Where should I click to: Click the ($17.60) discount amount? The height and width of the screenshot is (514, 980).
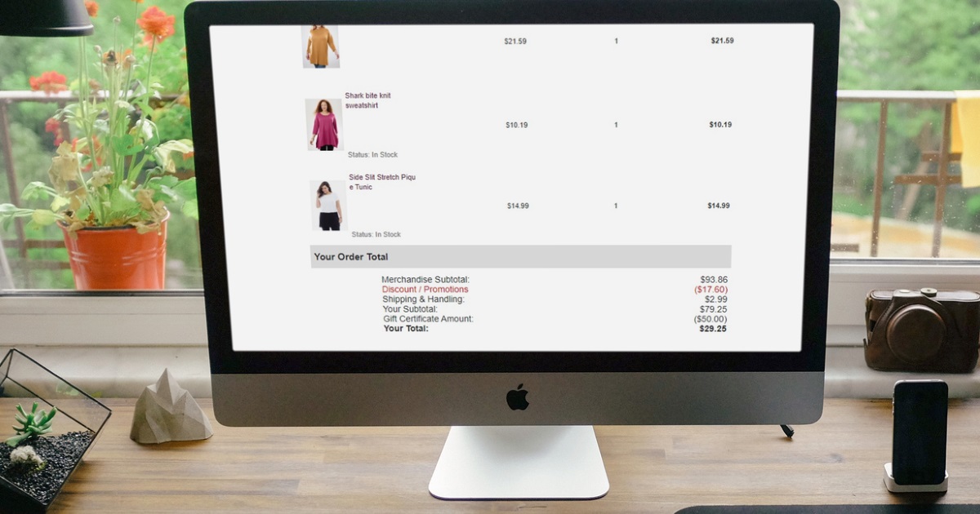tap(710, 290)
